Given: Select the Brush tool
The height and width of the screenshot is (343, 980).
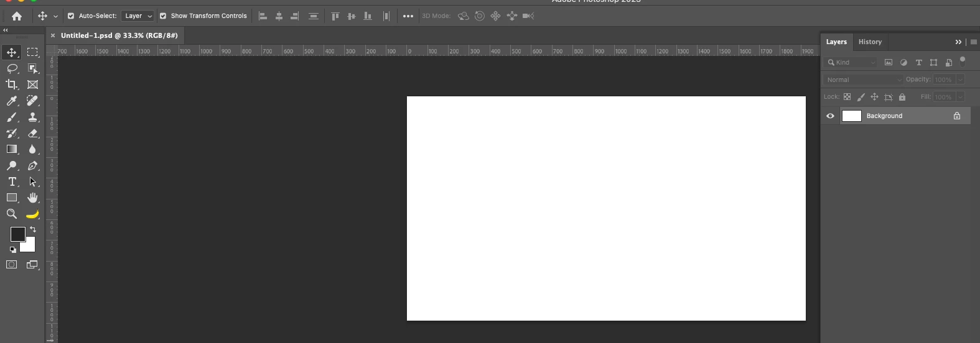Looking at the screenshot, I should 12,117.
